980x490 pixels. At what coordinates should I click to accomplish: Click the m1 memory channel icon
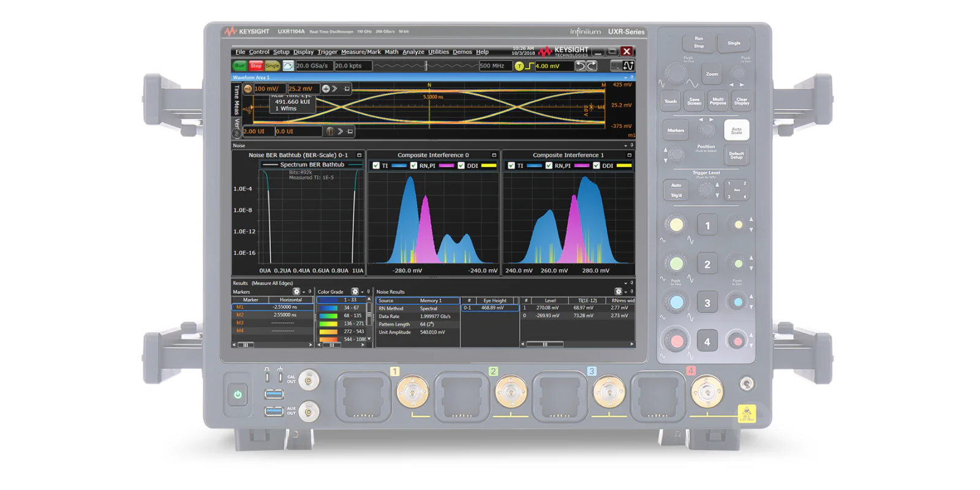(247, 89)
